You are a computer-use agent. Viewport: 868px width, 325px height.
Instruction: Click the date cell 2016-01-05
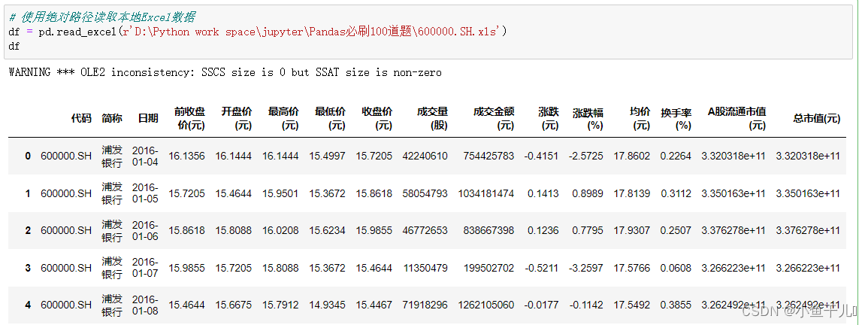pos(146,193)
